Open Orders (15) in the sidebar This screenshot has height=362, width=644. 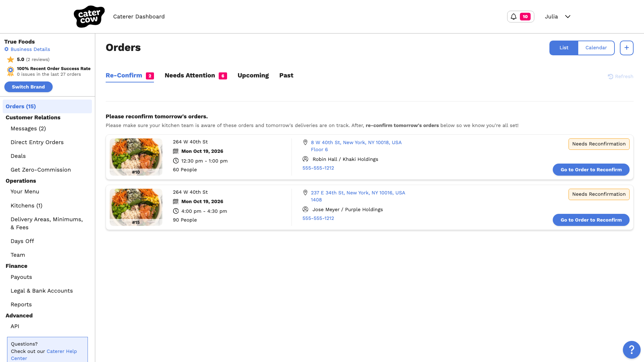pyautogui.click(x=47, y=106)
